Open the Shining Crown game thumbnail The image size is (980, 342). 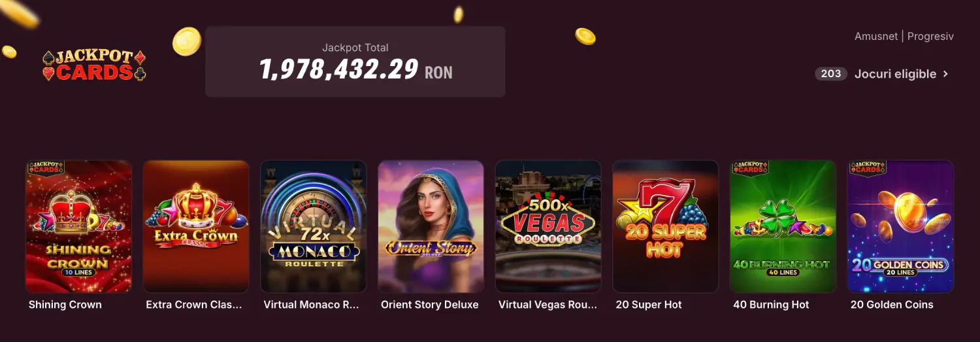pyautogui.click(x=78, y=226)
